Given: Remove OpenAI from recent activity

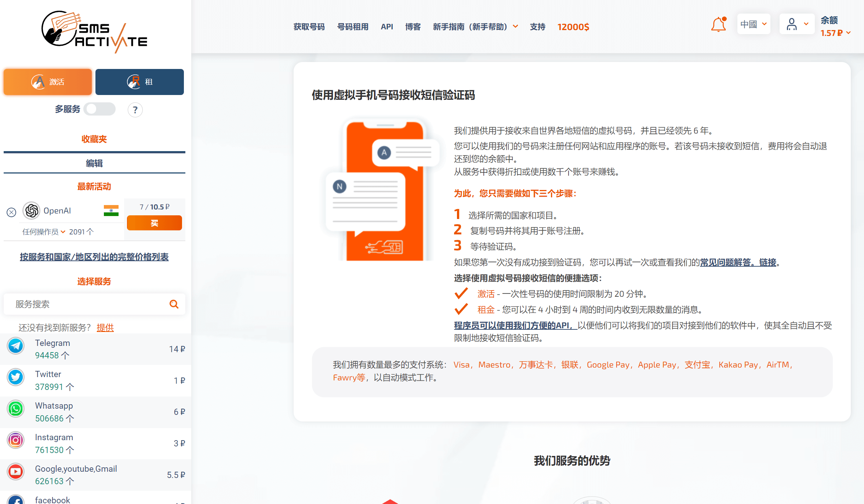Looking at the screenshot, I should [x=11, y=212].
